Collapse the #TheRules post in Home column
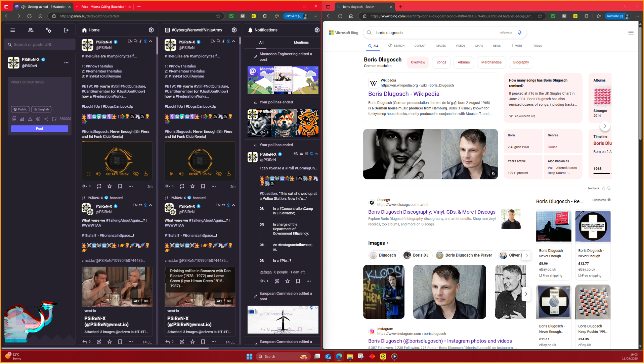644x363 pixels. (151, 41)
